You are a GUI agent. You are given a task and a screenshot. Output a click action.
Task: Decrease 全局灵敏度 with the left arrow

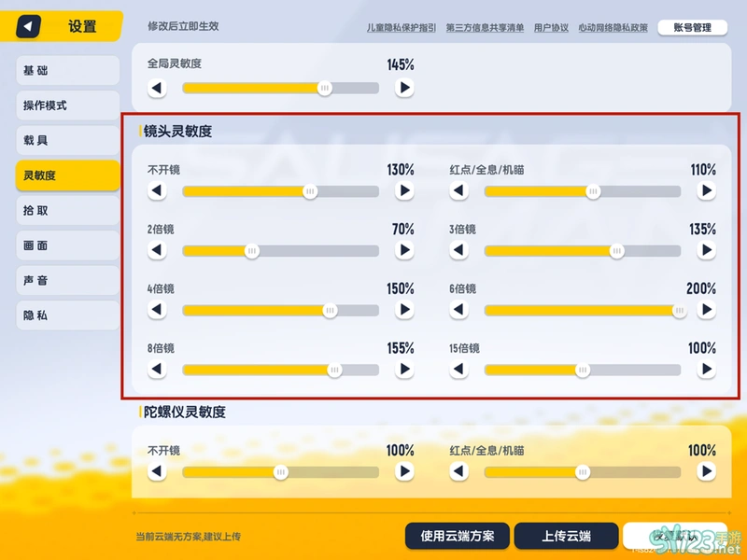pyautogui.click(x=157, y=89)
